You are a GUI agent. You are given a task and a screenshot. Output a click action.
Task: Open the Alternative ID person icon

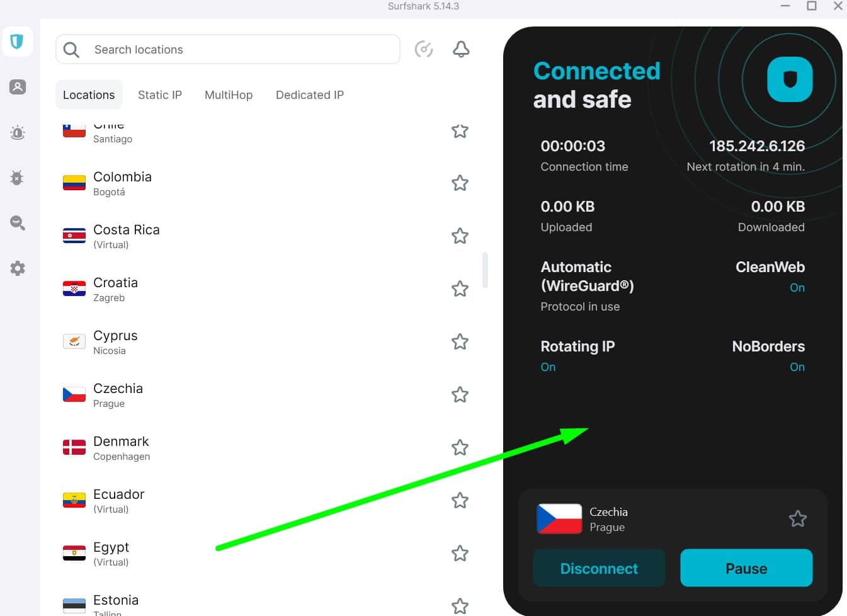click(x=18, y=87)
